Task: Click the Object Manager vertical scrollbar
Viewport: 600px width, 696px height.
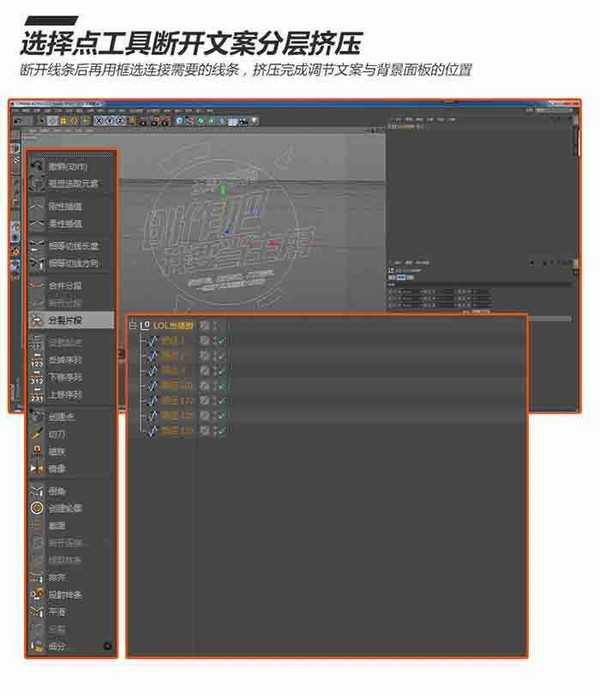Action: tap(576, 142)
